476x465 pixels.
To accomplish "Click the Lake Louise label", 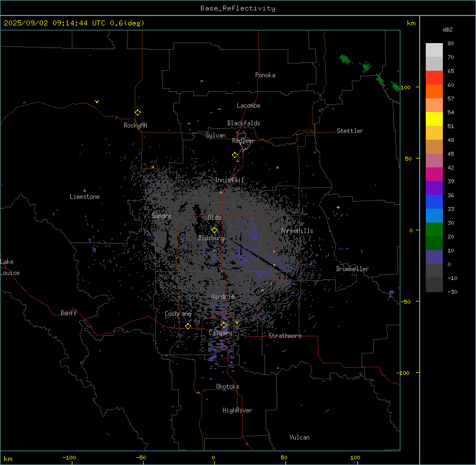I will 10,267.
